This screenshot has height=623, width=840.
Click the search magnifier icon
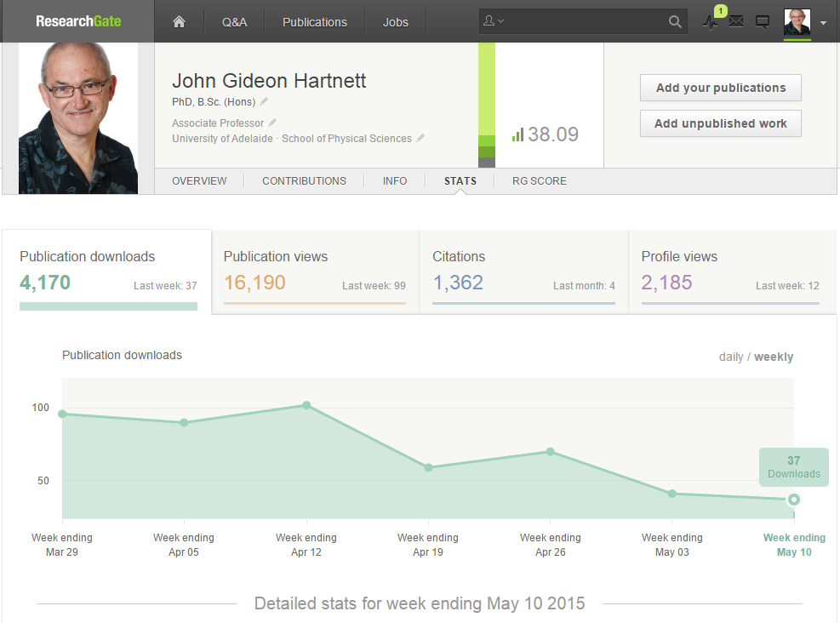(x=675, y=22)
